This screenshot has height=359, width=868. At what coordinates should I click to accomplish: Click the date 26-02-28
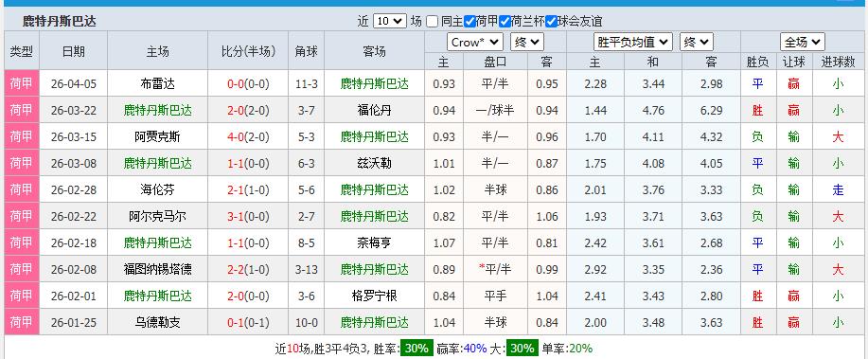[74, 190]
